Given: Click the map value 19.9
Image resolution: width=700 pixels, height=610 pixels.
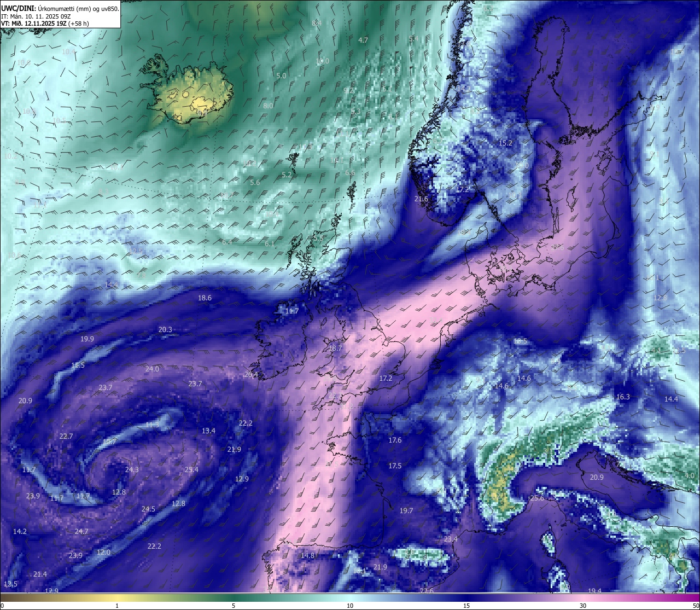Looking at the screenshot, I should (x=87, y=339).
